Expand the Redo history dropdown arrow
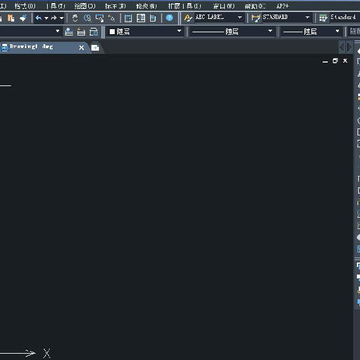 pyautogui.click(x=61, y=18)
